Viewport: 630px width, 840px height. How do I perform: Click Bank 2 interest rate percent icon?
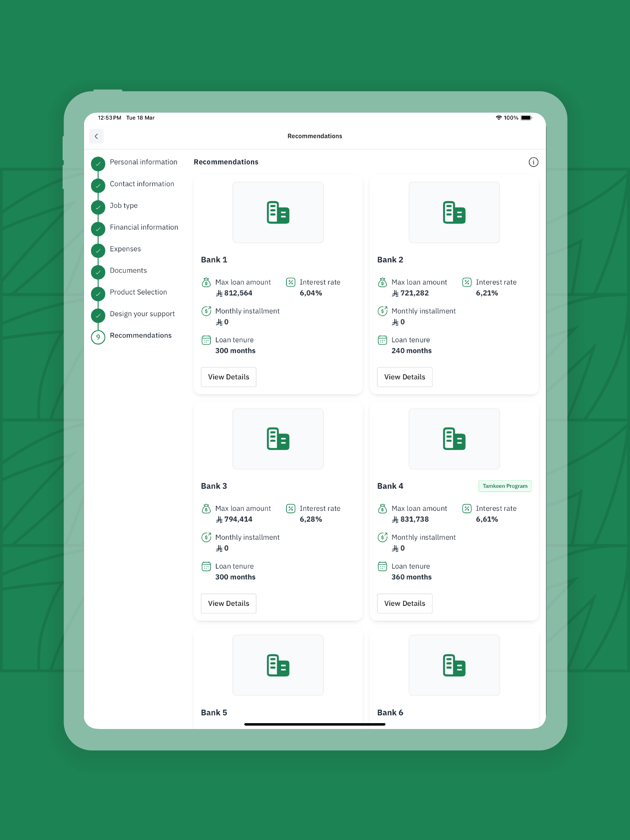[467, 282]
